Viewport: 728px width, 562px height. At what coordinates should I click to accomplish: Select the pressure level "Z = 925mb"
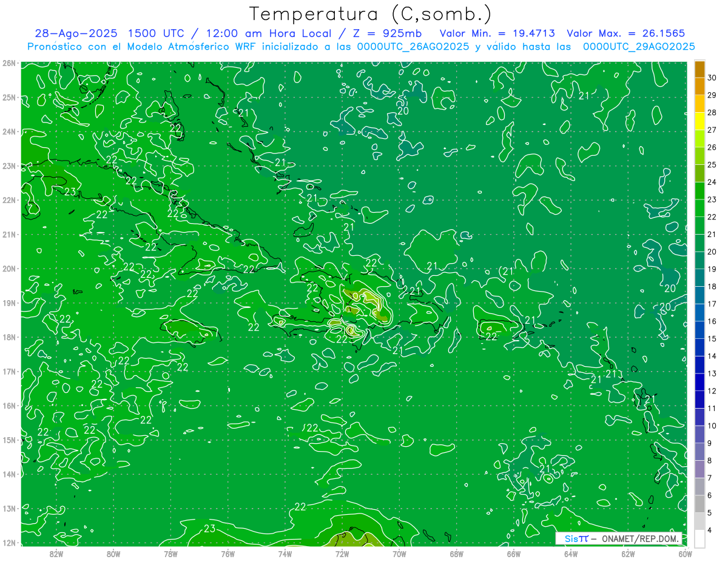(388, 33)
